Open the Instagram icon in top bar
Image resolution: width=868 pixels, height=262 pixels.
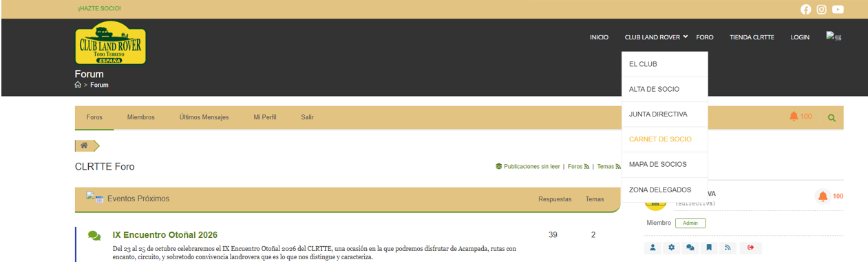pos(821,10)
